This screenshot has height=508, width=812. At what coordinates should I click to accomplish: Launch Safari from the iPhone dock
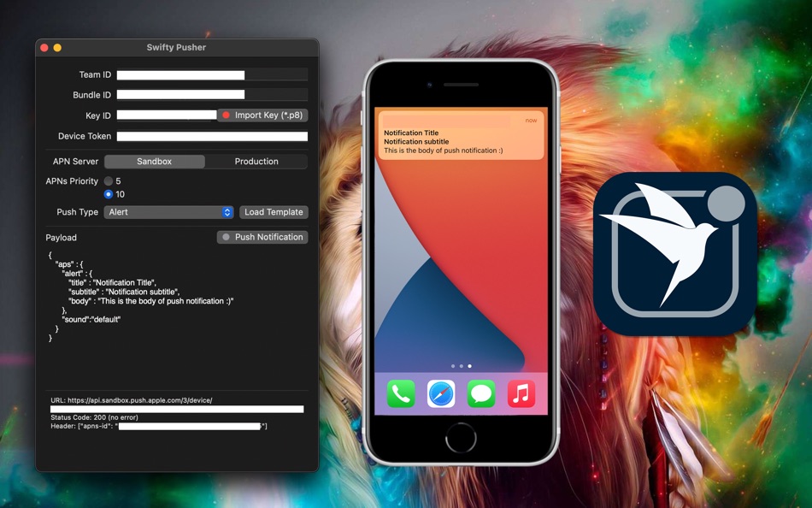click(x=441, y=394)
